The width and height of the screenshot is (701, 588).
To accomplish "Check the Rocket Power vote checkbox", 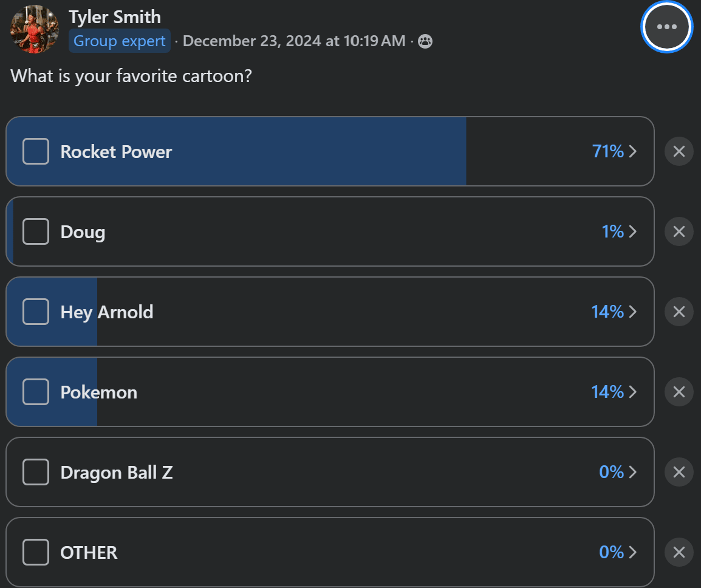I will pos(36,151).
